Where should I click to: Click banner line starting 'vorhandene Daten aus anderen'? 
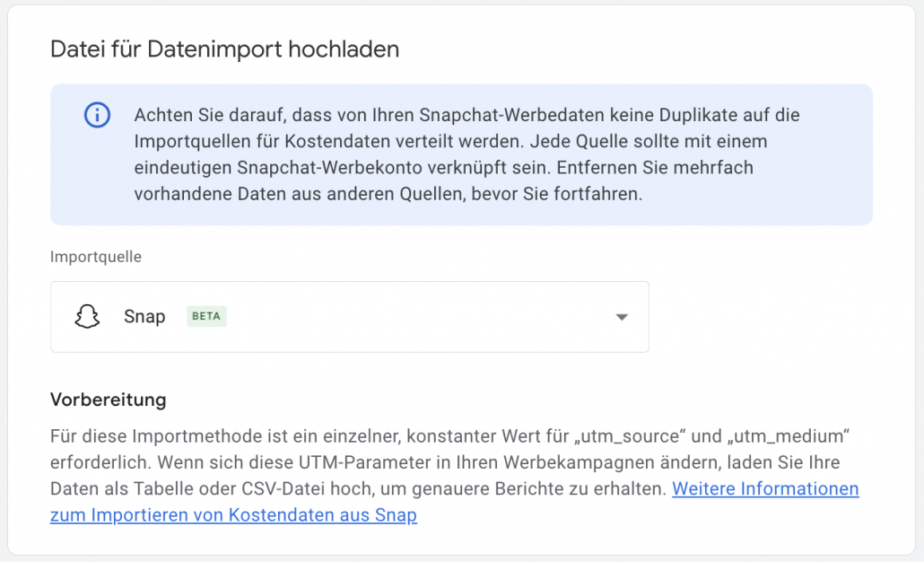[x=388, y=194]
